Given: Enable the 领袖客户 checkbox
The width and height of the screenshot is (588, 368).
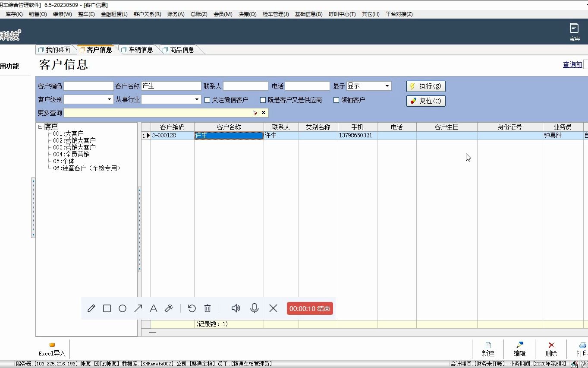Looking at the screenshot, I should (x=336, y=100).
